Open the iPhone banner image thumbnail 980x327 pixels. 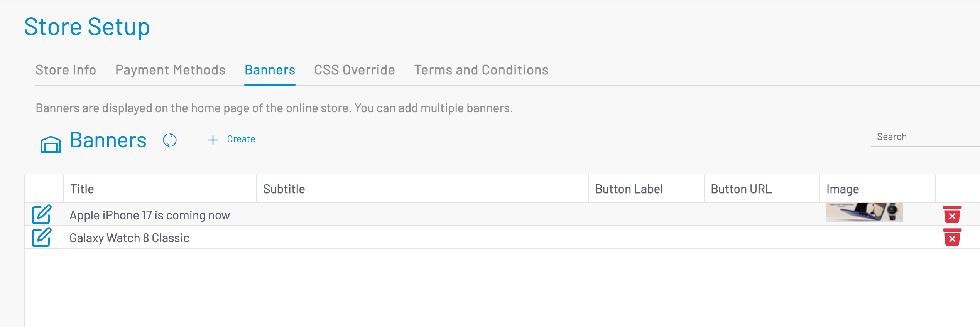pyautogui.click(x=864, y=212)
